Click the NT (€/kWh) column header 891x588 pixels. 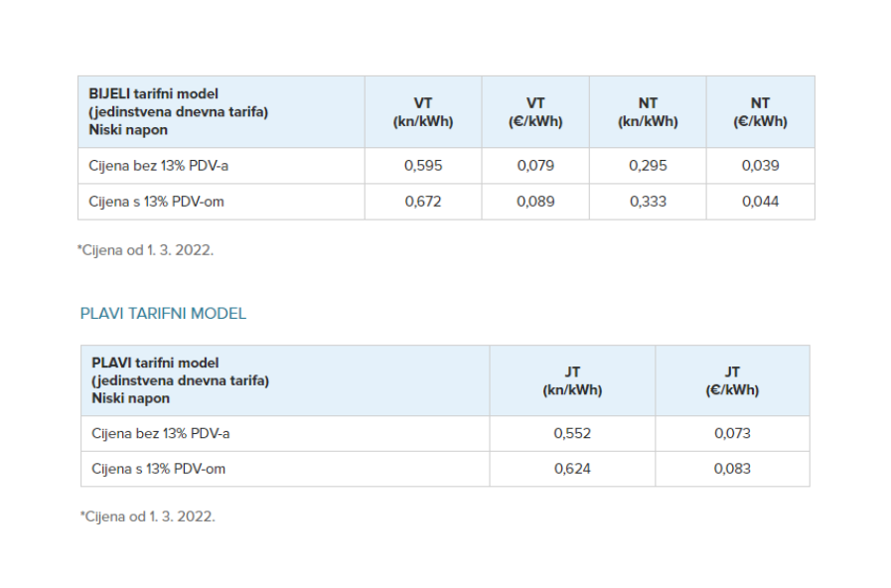point(760,112)
